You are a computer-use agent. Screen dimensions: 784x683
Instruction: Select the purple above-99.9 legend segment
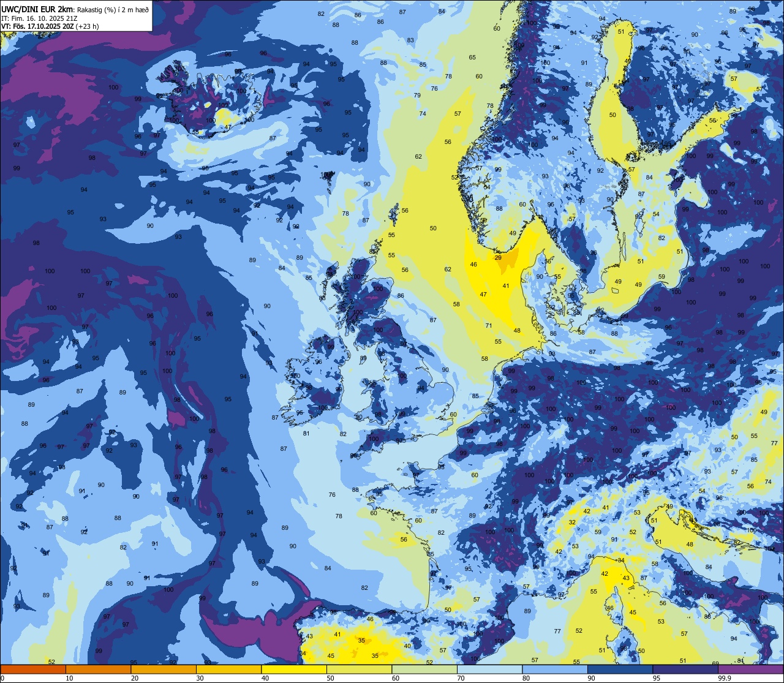(750, 670)
